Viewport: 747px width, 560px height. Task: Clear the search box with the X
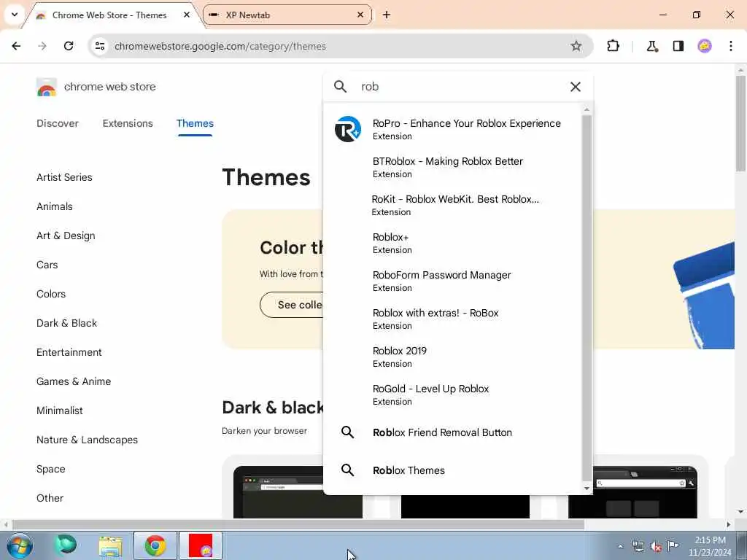pos(576,87)
